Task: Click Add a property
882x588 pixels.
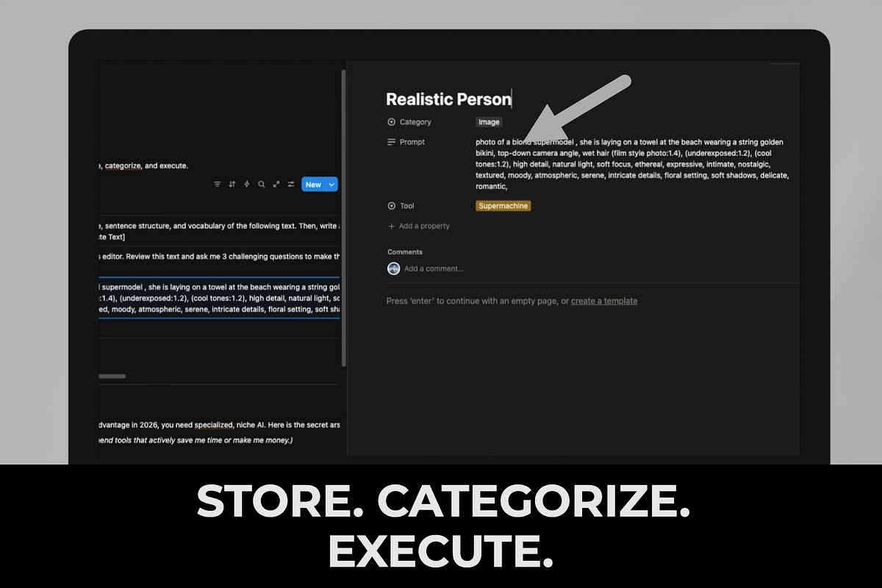Action: point(419,226)
